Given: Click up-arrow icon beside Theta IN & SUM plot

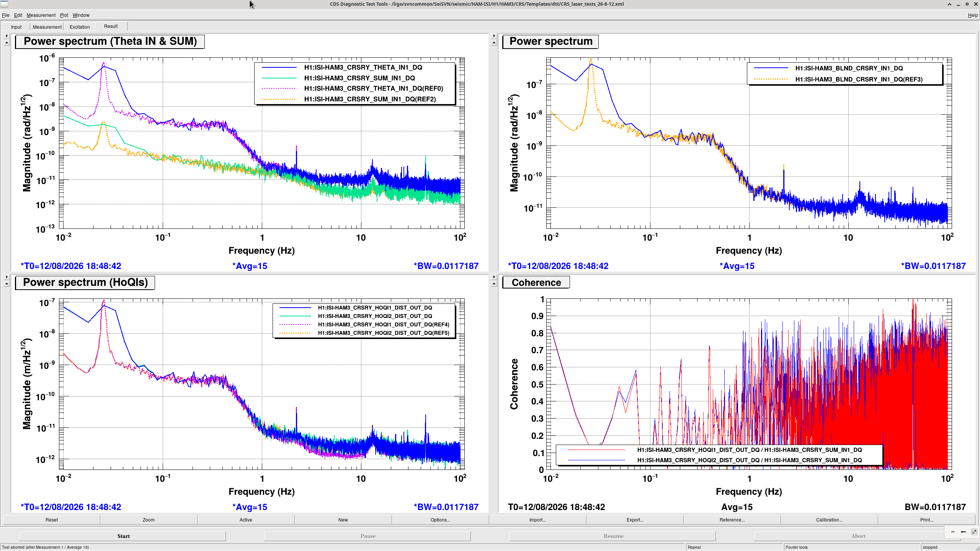Looking at the screenshot, I should click(x=7, y=42).
